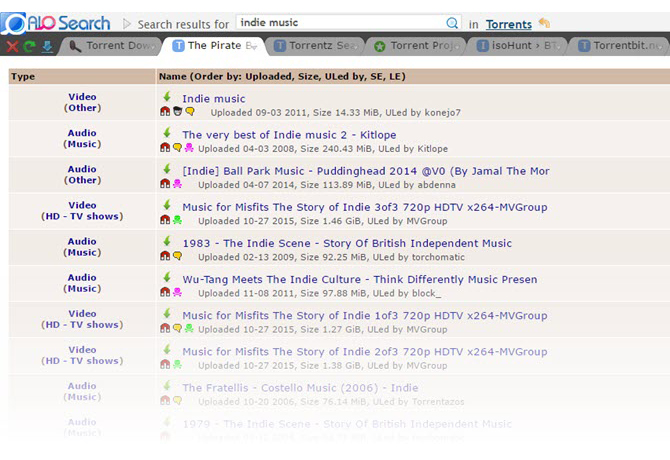
Task: Click the magnifier search icon in search box
Action: point(452,23)
